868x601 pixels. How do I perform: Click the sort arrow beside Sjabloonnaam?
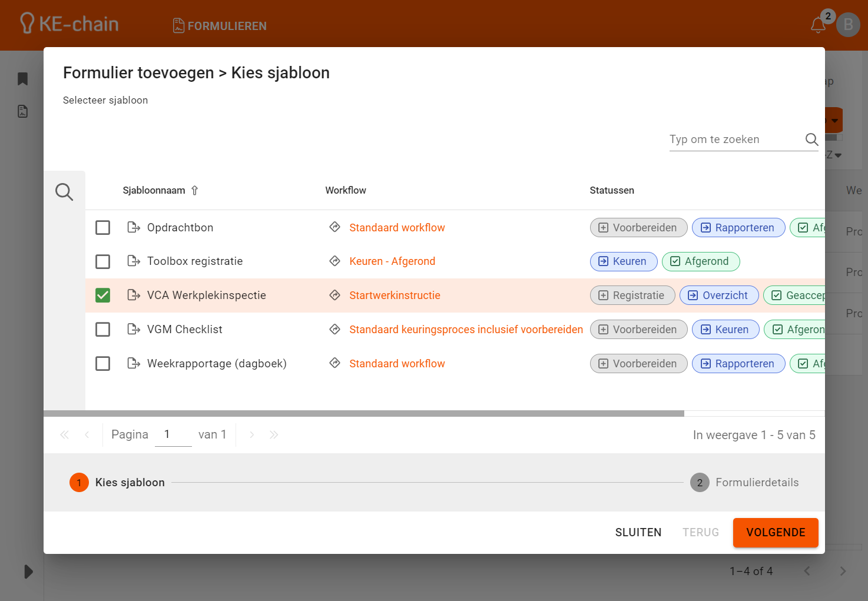click(x=195, y=190)
